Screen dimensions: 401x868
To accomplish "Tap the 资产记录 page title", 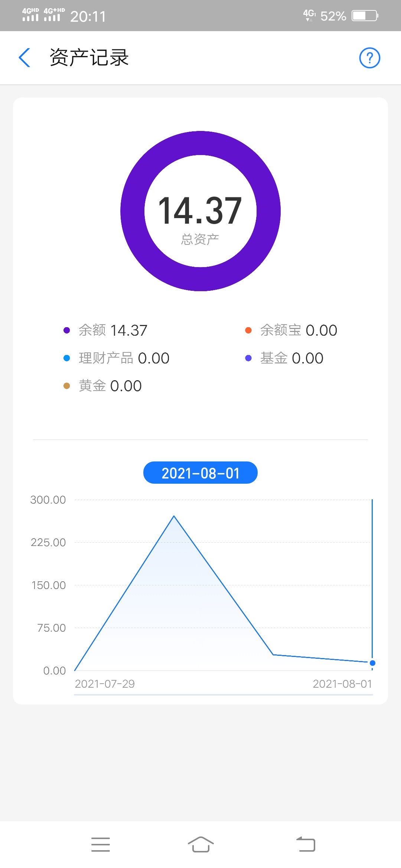I will pyautogui.click(x=89, y=58).
